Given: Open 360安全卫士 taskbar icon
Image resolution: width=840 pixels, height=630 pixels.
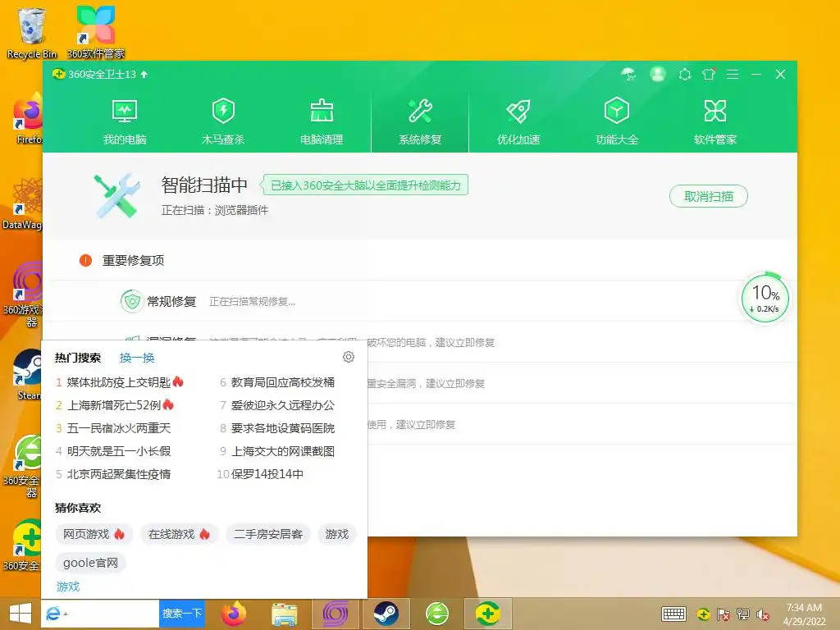Looking at the screenshot, I should click(488, 614).
